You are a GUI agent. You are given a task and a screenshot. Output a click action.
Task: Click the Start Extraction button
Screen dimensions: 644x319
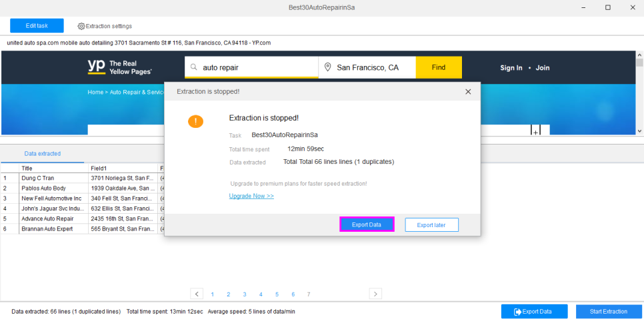pyautogui.click(x=609, y=312)
